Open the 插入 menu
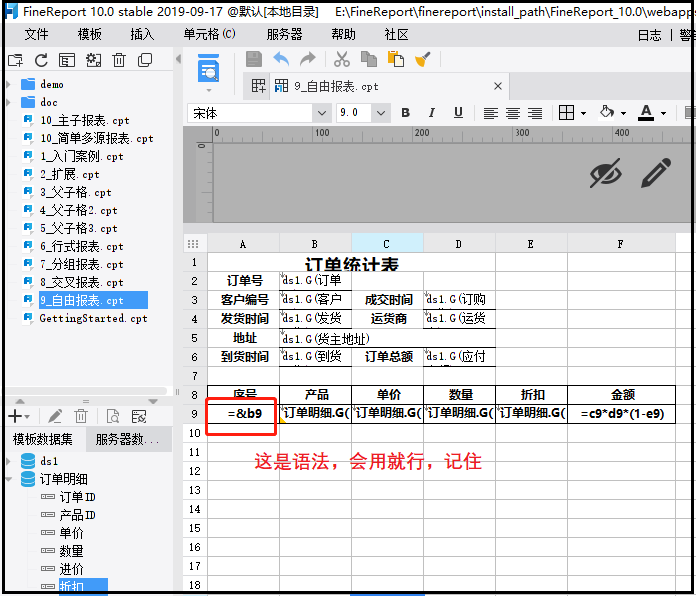Viewport: 696px width, 596px height. (x=142, y=34)
